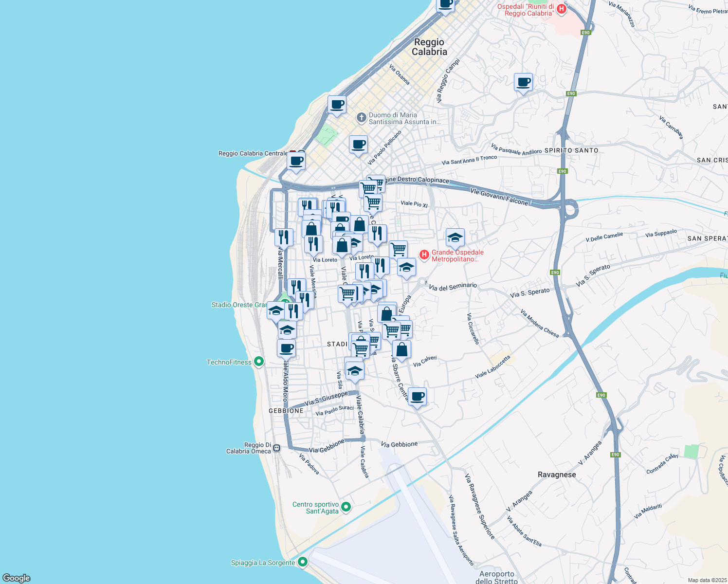Select the Via Paolo Suraci street label

[x=335, y=410]
